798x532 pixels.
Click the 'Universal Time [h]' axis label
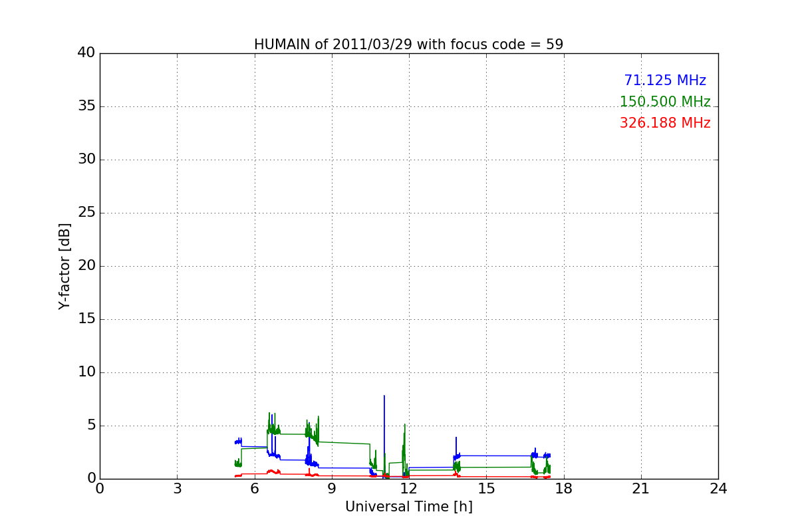[408, 507]
